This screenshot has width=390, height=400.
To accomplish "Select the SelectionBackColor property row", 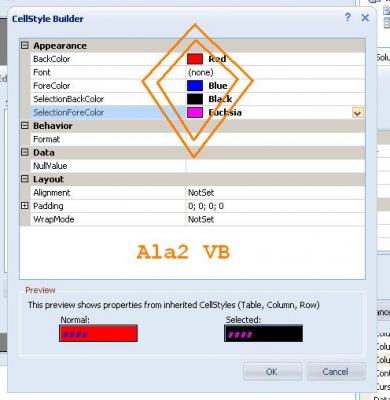I will 198,99.
